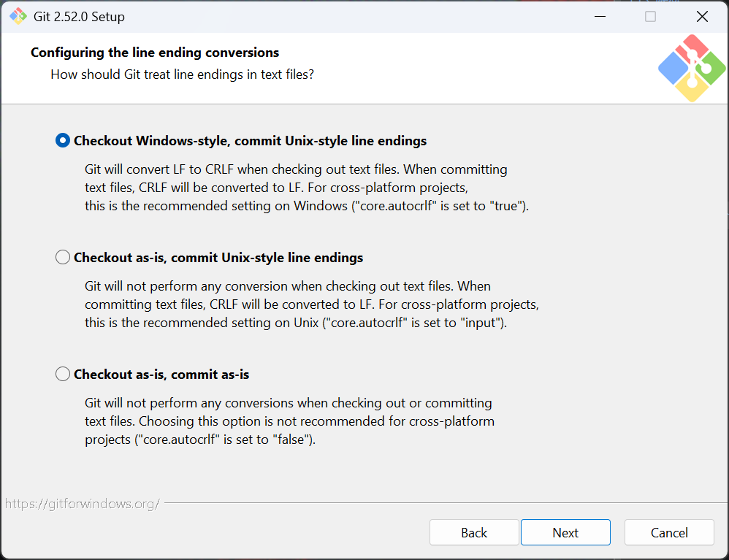
Task: Click the 'Checkout as-is, commit as-is' label text
Action: [161, 375]
